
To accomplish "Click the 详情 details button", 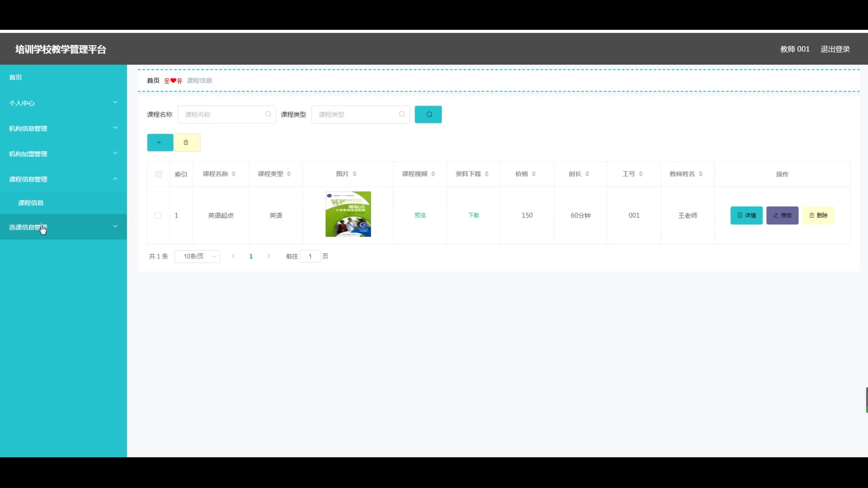I will tap(746, 216).
